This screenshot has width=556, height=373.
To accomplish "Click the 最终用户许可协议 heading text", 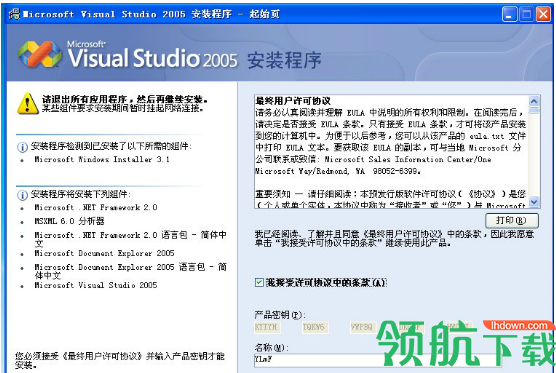I will click(293, 101).
